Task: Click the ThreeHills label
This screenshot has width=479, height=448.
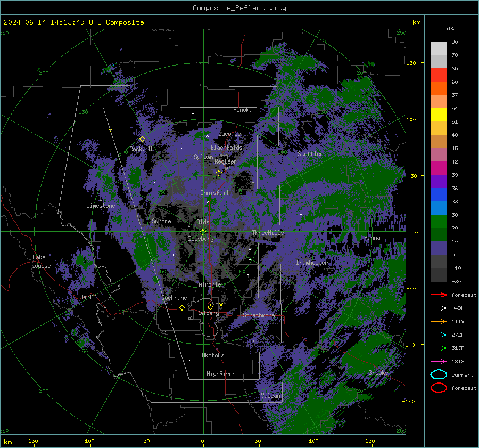Action: [x=268, y=233]
